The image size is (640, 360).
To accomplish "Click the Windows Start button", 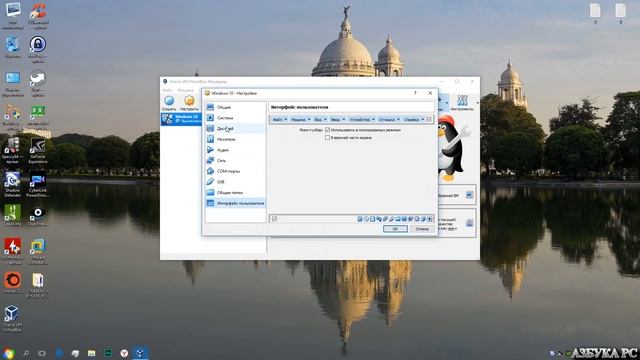I will click(x=8, y=353).
